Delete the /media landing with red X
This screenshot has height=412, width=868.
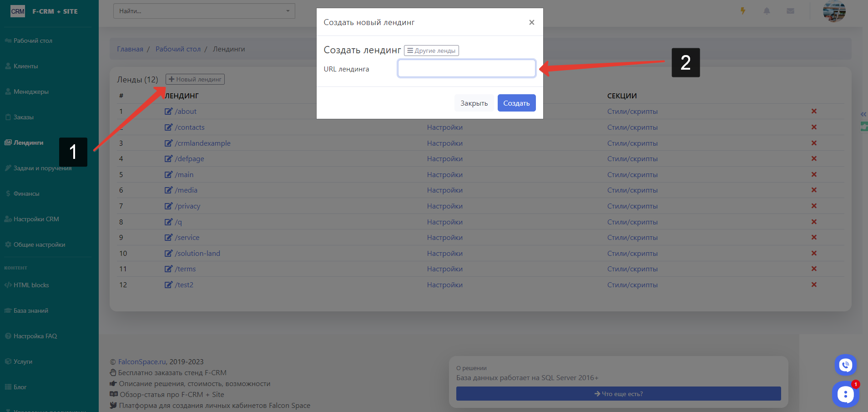pyautogui.click(x=814, y=190)
